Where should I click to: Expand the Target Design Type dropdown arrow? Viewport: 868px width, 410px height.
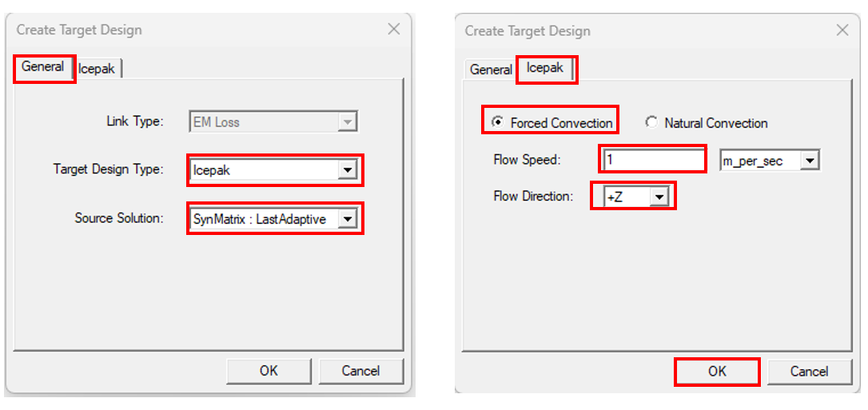(x=347, y=170)
